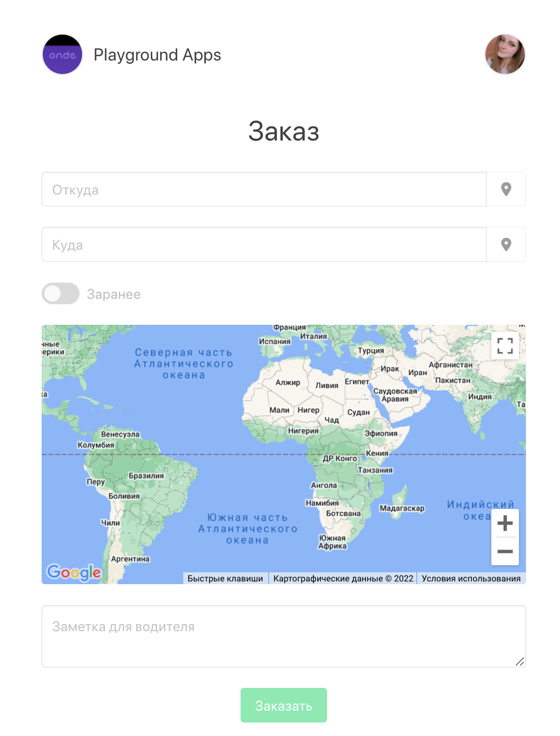Open Быстрые клавиши on the map
Screen dimensions: 560x736
coord(225,578)
